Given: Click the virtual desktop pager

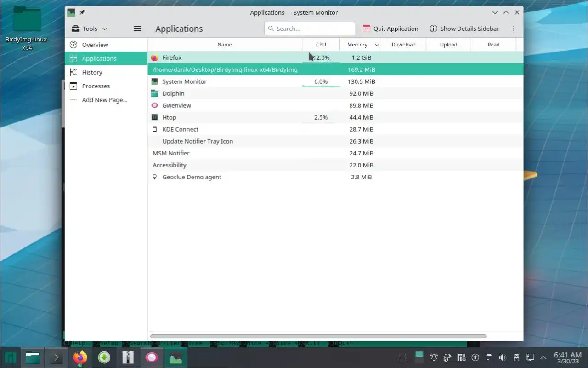Looking at the screenshot, I should [419, 357].
